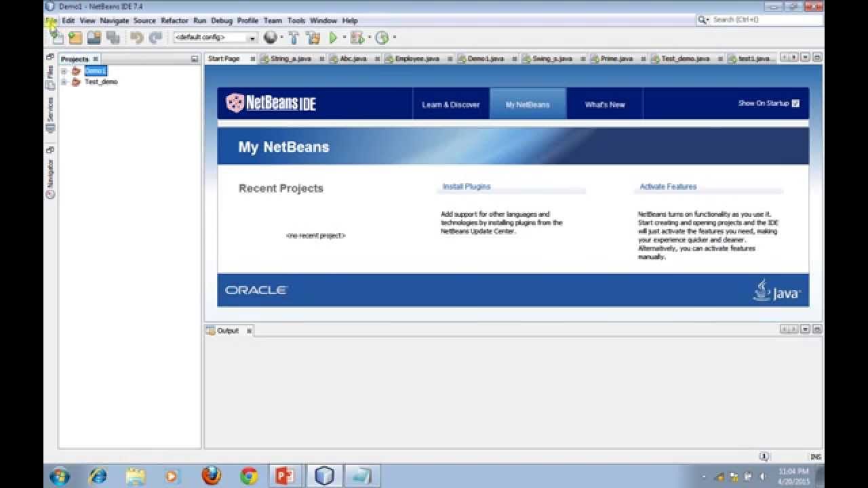Click the notifications icon in status bar
Viewport: 868px width, 488px height.
pos(764,457)
